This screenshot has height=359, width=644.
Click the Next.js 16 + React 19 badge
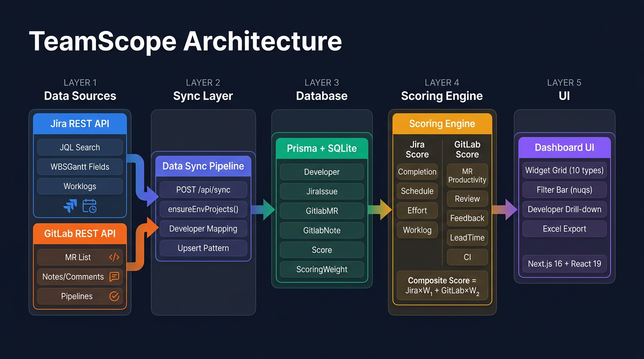(564, 264)
